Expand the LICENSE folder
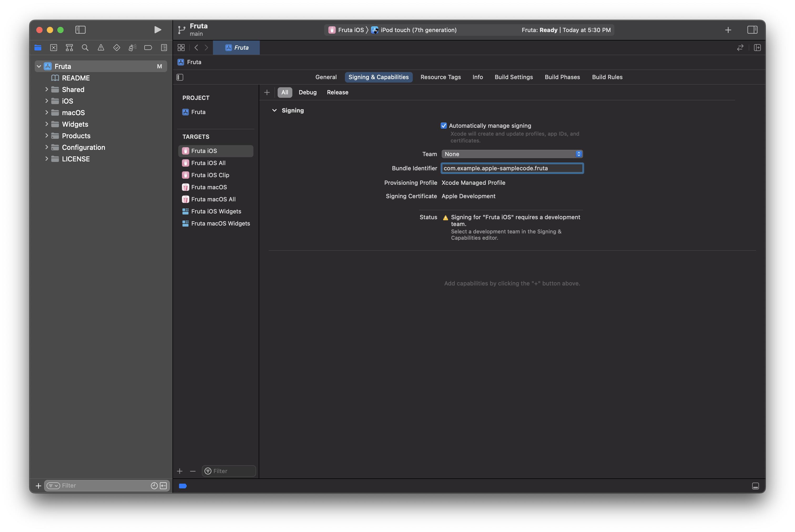 point(47,158)
